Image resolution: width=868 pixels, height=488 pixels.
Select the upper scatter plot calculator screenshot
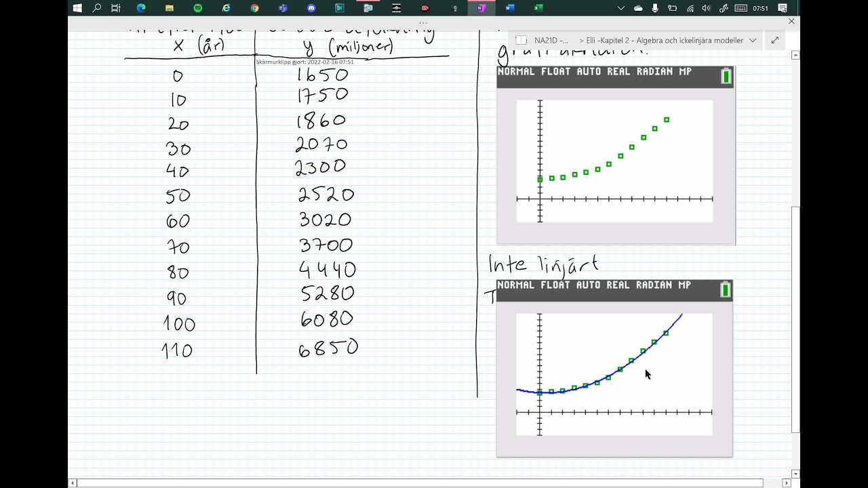click(x=616, y=155)
